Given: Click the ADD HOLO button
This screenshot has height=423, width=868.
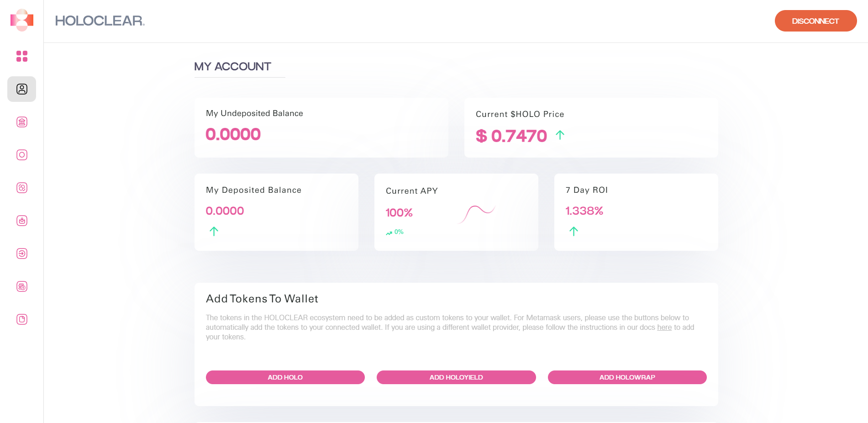Looking at the screenshot, I should tap(285, 377).
